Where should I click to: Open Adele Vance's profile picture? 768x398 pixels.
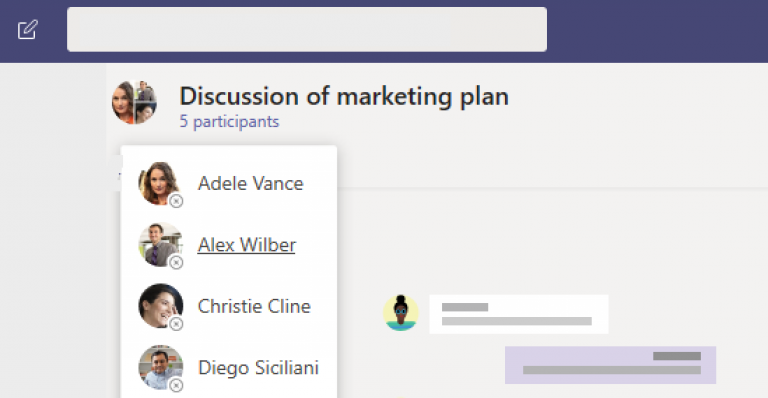point(160,183)
